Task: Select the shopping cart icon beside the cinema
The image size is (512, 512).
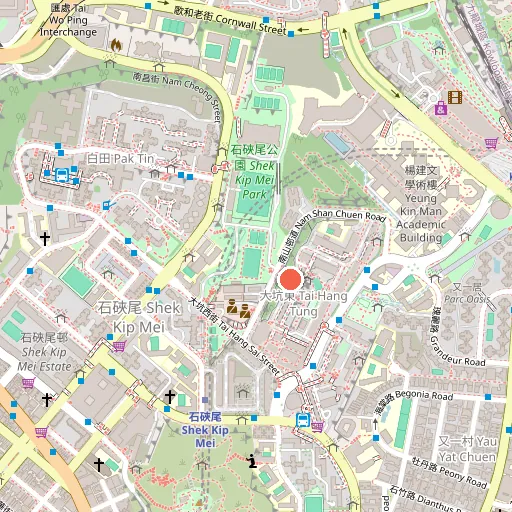Action: 491,143
